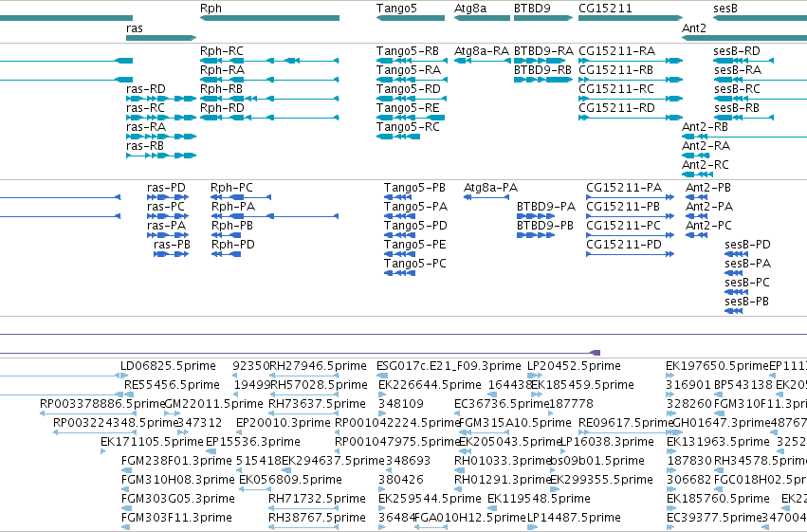
Task: Select transcript Tango5-RD
Action: pyautogui.click(x=412, y=99)
